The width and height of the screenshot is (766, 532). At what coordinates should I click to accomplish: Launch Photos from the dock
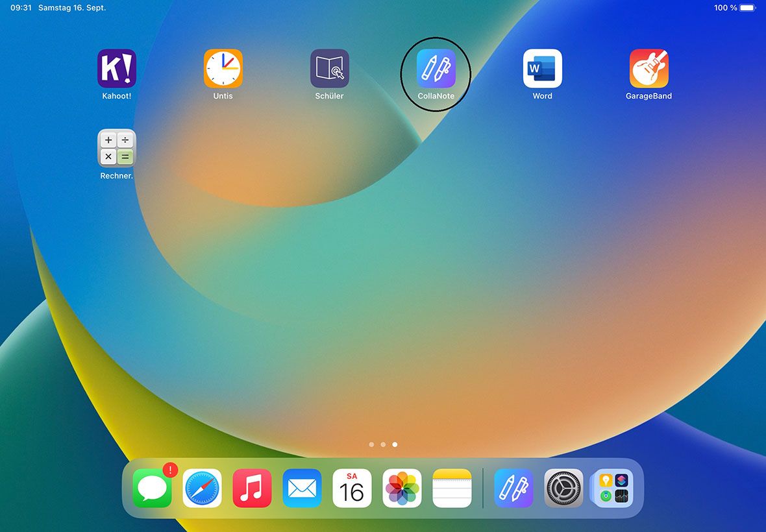(x=402, y=488)
